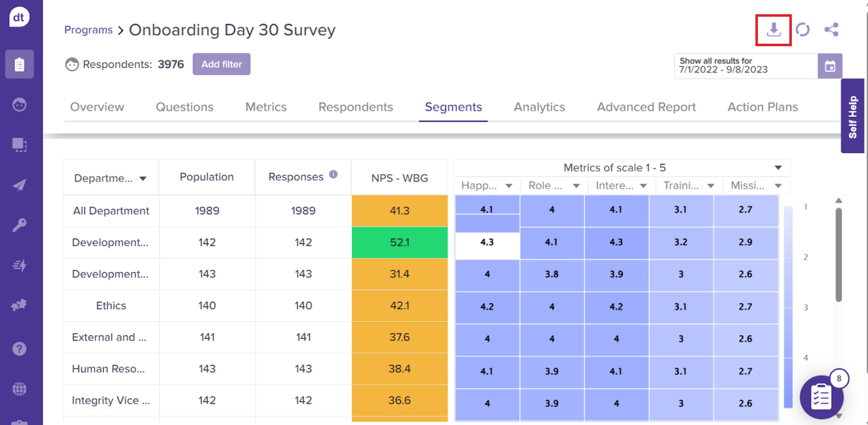Viewport: 868px width, 425px height.
Task: Open the Metrics of scale 1 - 5 dropdown
Action: point(778,168)
